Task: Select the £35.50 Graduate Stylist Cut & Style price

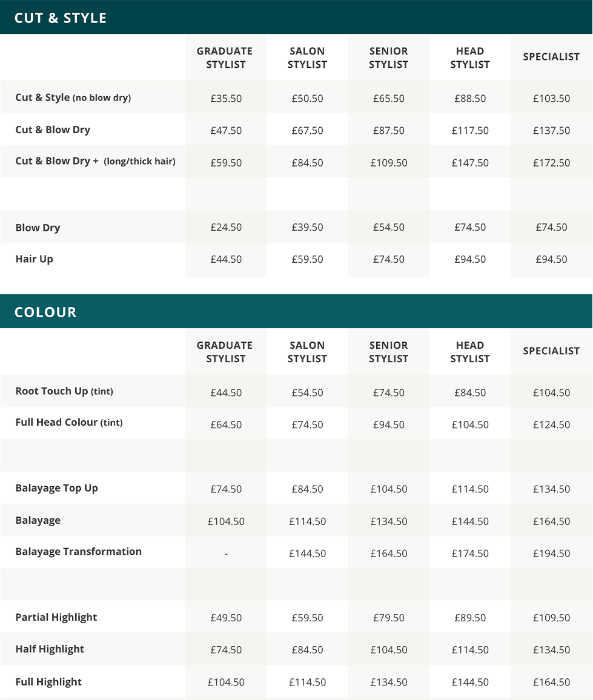Action: (x=226, y=98)
